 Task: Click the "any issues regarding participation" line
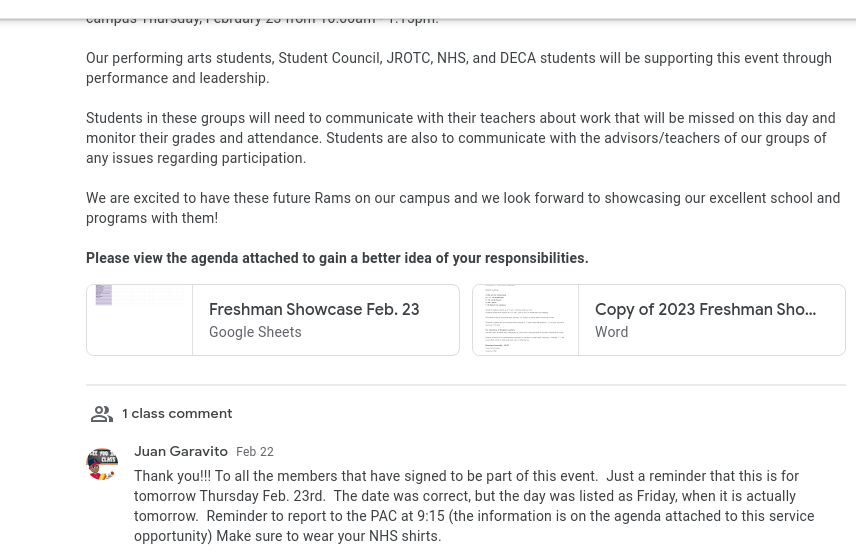click(x=196, y=158)
